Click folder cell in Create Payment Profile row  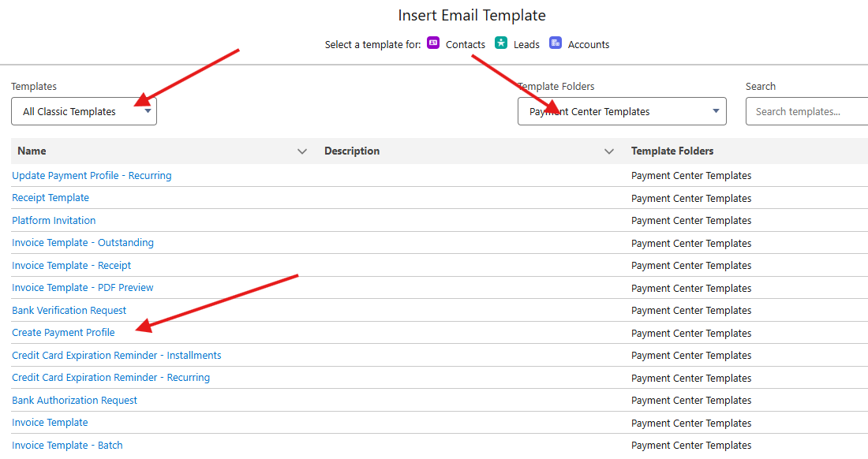point(691,333)
